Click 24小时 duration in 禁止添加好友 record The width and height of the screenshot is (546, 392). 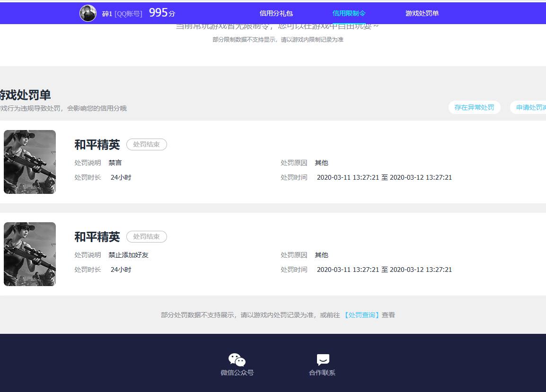coord(121,270)
